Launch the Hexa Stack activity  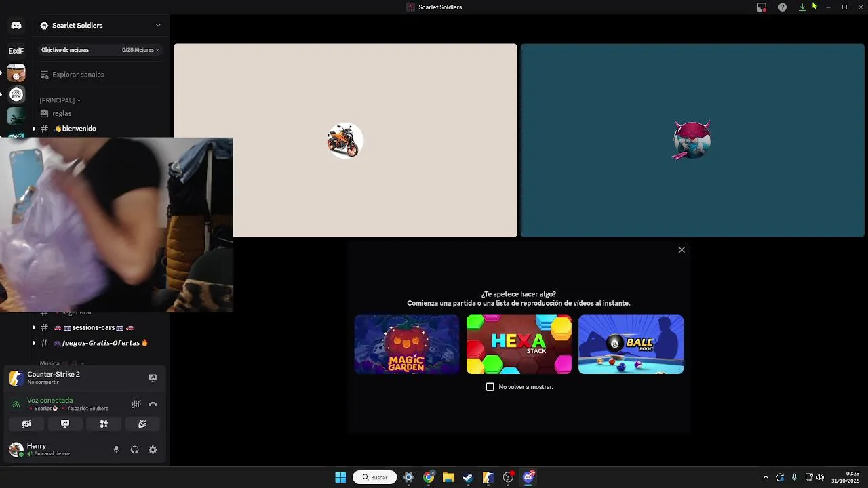519,344
